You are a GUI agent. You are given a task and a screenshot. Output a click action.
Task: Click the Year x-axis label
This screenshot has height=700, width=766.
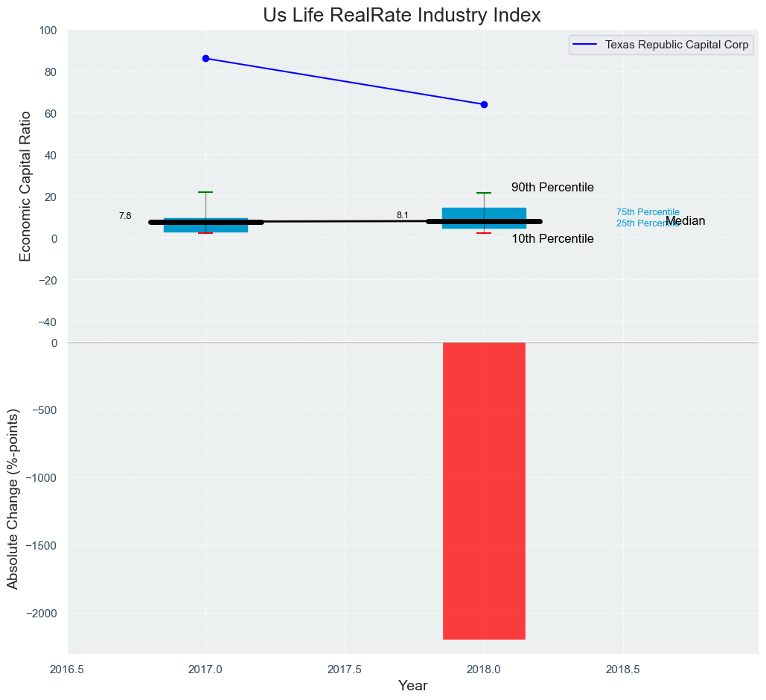[x=412, y=686]
